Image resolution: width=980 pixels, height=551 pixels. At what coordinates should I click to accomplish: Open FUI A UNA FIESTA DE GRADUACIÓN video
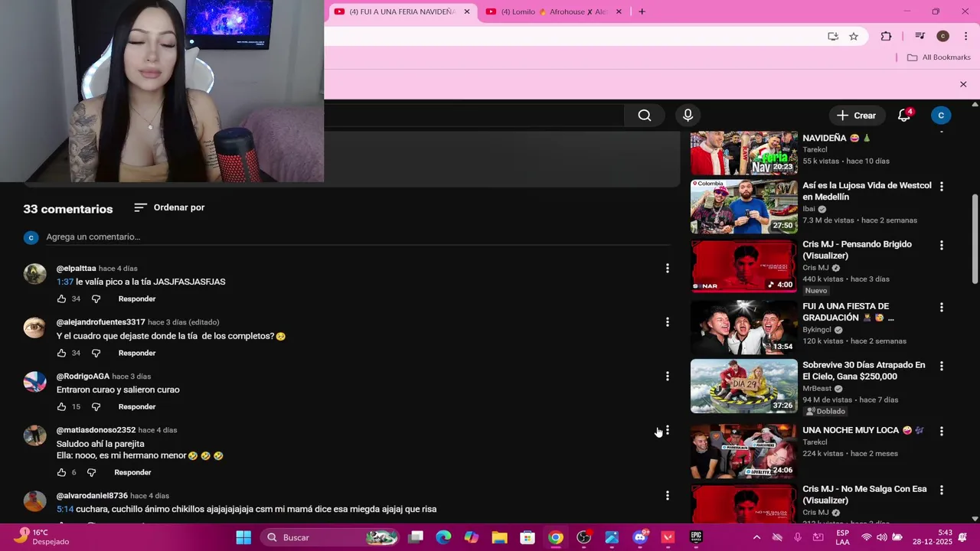743,328
